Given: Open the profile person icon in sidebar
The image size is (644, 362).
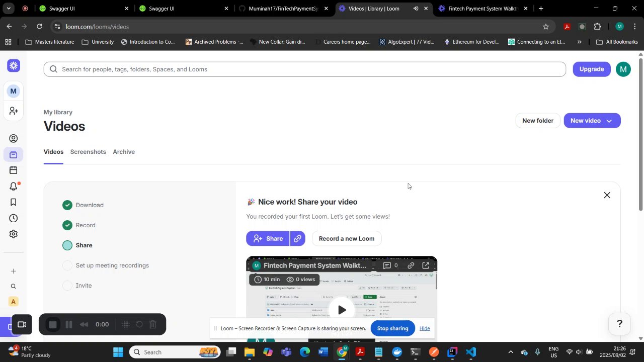Looking at the screenshot, I should 14,139.
